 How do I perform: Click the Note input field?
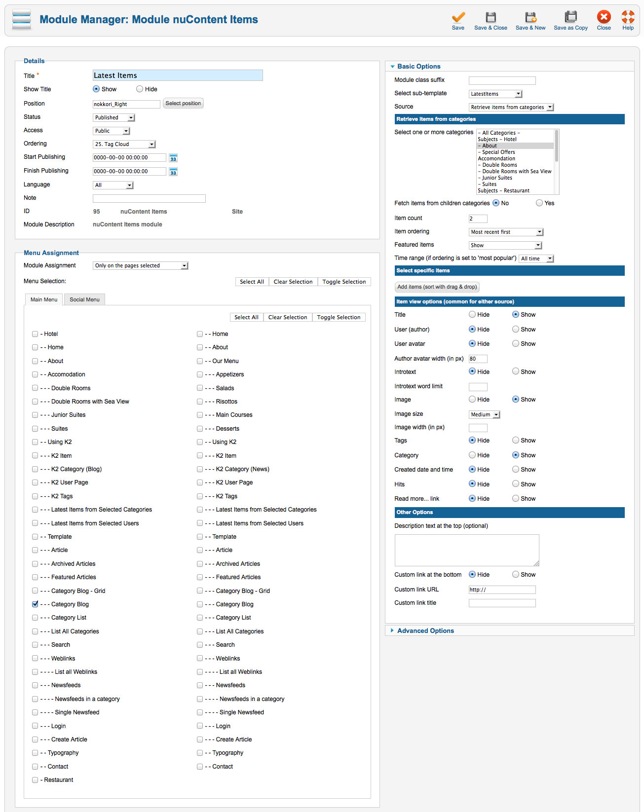click(x=149, y=198)
